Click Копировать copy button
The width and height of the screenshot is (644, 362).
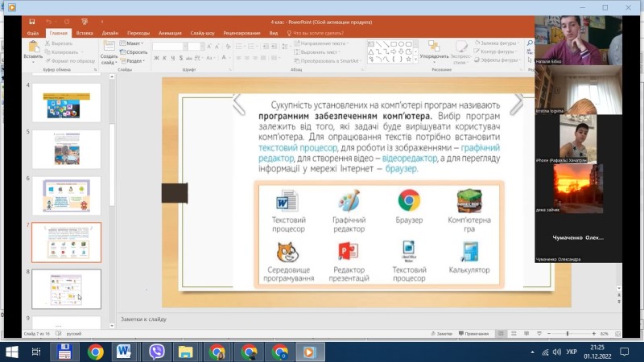(63, 52)
